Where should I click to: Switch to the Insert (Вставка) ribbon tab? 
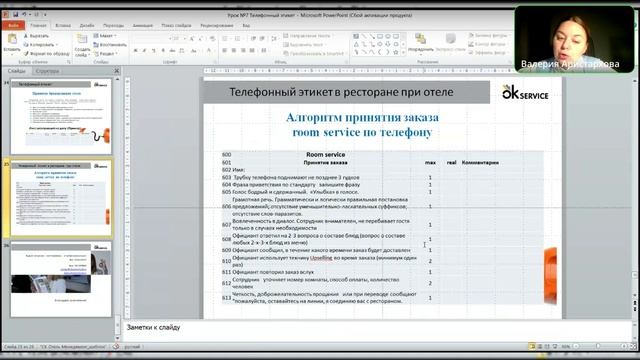pyautogui.click(x=63, y=25)
